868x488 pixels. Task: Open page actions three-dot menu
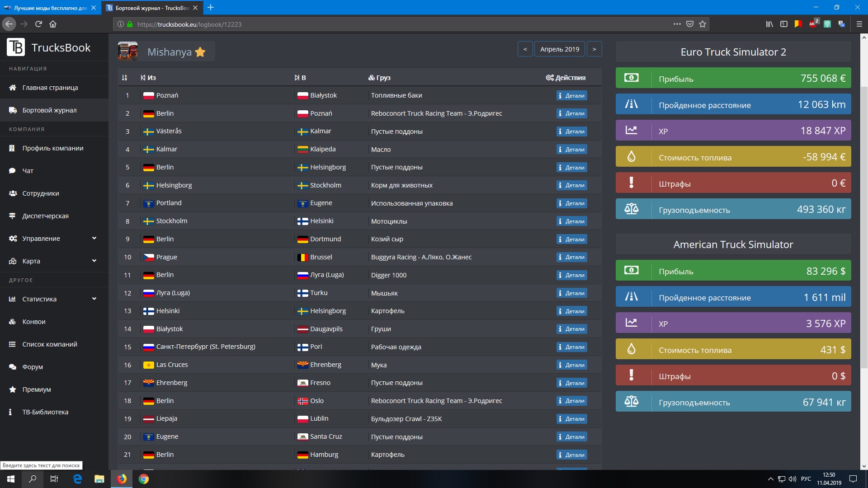[677, 24]
